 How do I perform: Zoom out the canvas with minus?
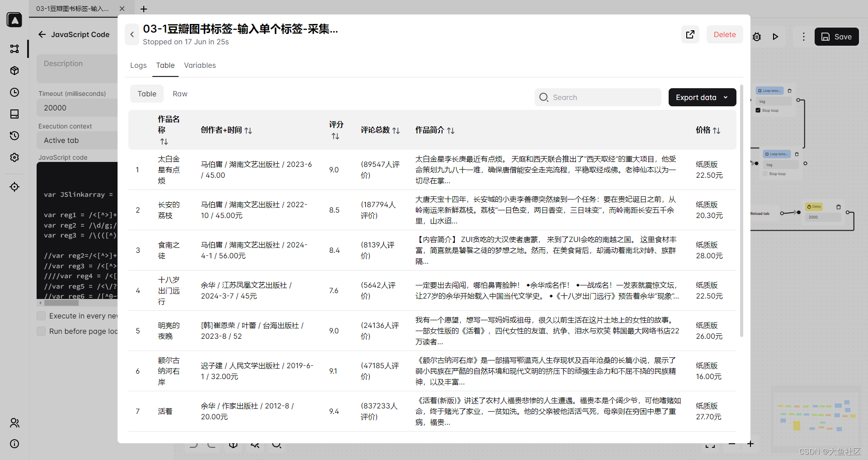[732, 444]
